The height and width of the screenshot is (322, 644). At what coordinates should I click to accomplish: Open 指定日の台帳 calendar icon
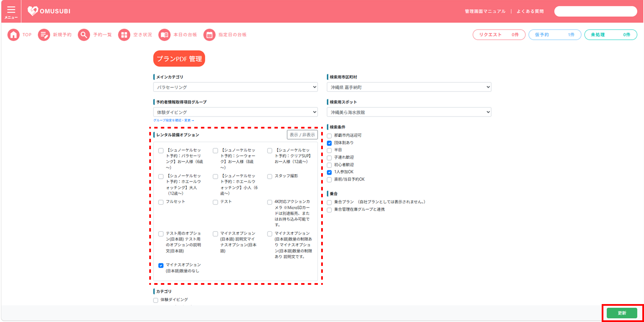(x=209, y=35)
